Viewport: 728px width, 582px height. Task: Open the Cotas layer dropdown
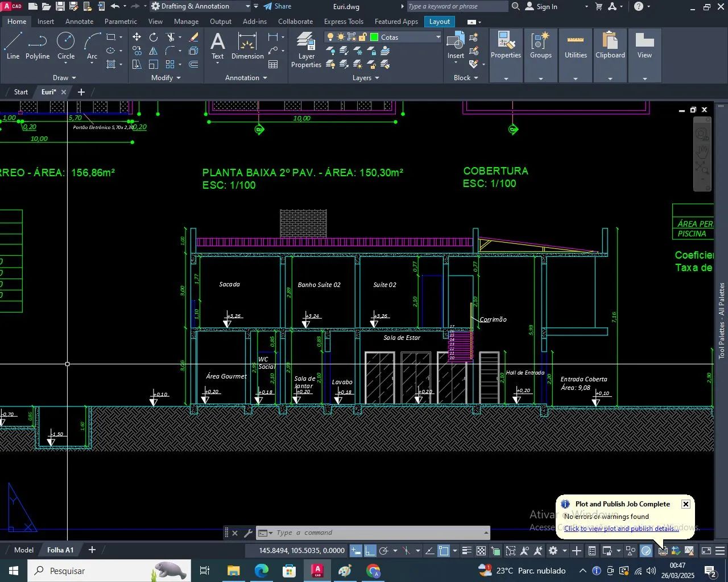pyautogui.click(x=438, y=37)
